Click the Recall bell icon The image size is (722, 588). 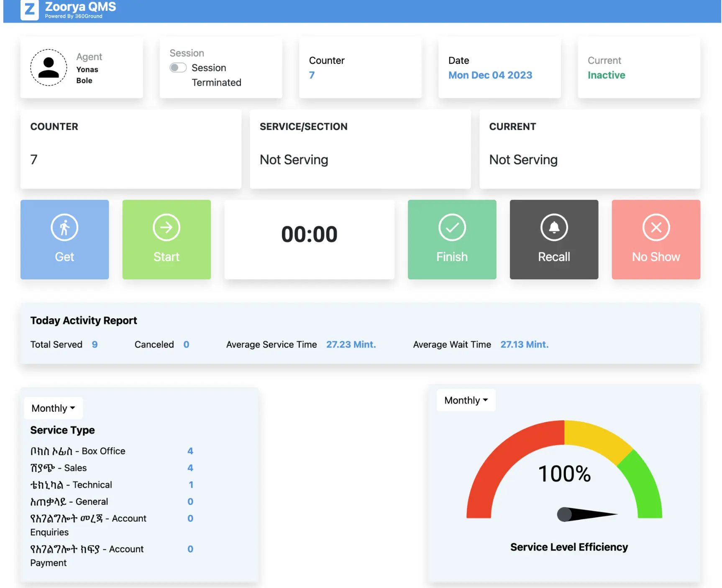point(554,228)
